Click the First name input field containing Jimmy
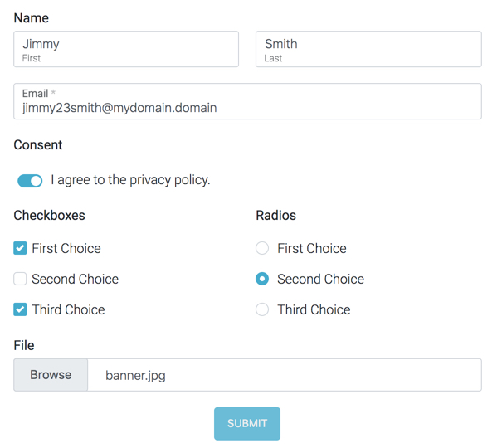The width and height of the screenshot is (497, 448). (126, 49)
